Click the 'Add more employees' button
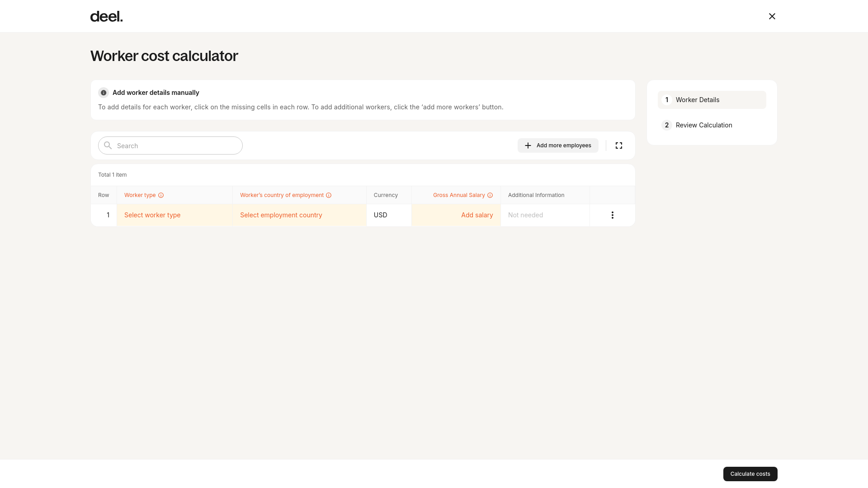Image resolution: width=868 pixels, height=488 pixels. (558, 145)
